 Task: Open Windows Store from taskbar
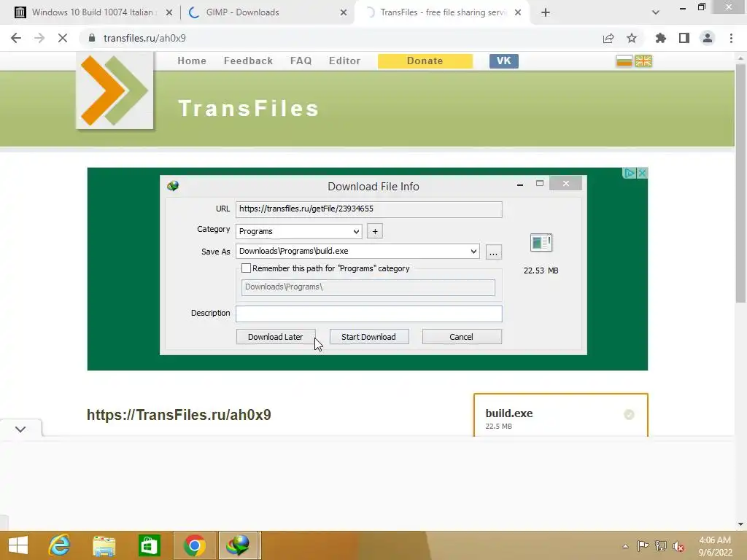tap(149, 545)
